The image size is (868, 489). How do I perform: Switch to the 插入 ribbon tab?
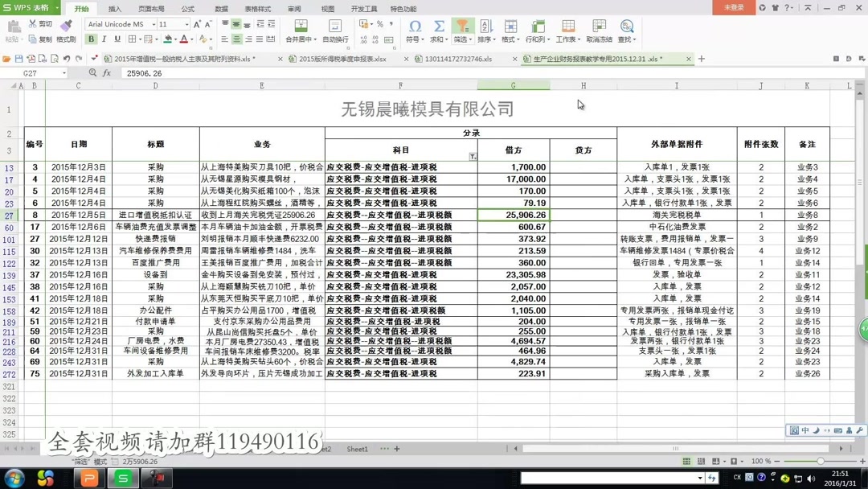116,9
